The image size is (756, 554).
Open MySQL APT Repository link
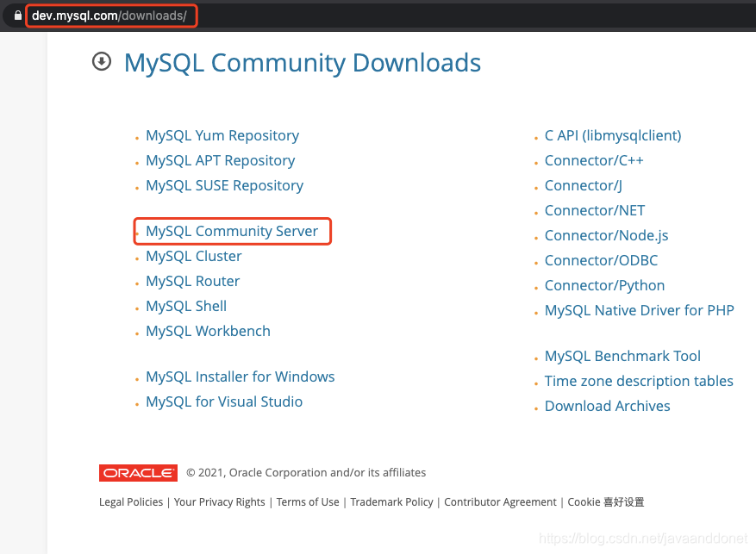[221, 160]
